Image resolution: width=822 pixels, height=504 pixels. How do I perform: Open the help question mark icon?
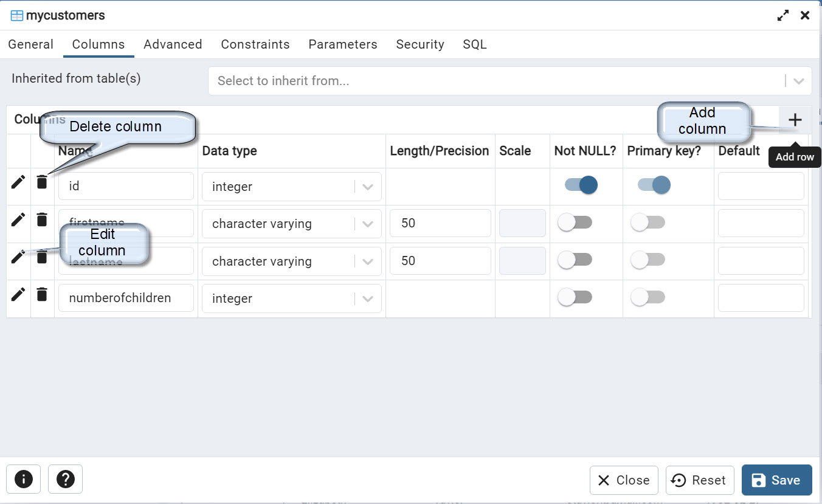point(65,480)
